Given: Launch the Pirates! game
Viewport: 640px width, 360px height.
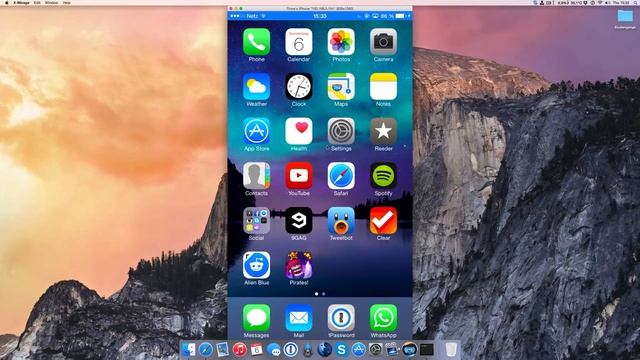Looking at the screenshot, I should [x=299, y=265].
